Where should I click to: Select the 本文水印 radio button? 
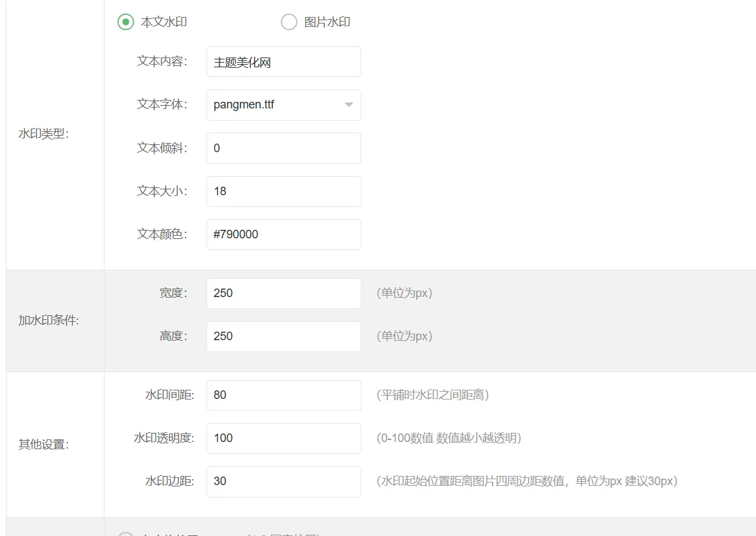pos(126,22)
